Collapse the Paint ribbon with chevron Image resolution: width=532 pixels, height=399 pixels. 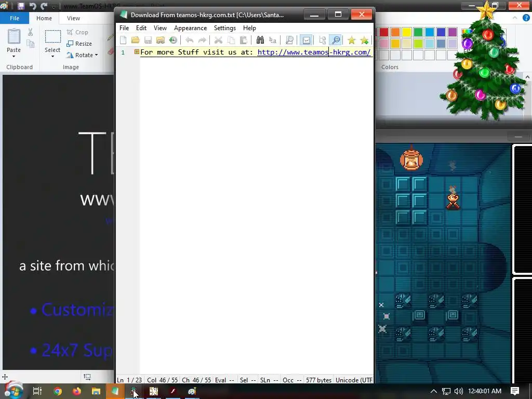click(515, 18)
